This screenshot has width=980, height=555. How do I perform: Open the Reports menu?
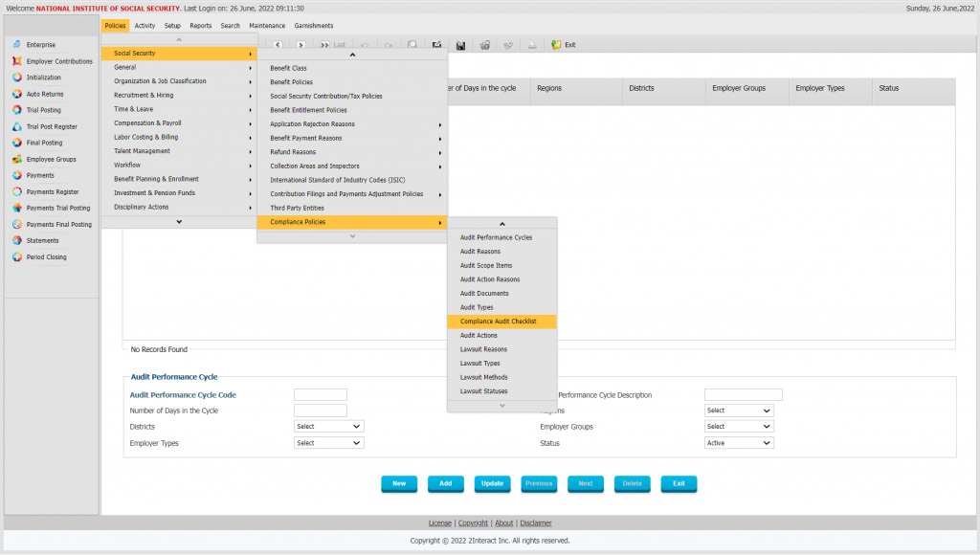coord(200,25)
